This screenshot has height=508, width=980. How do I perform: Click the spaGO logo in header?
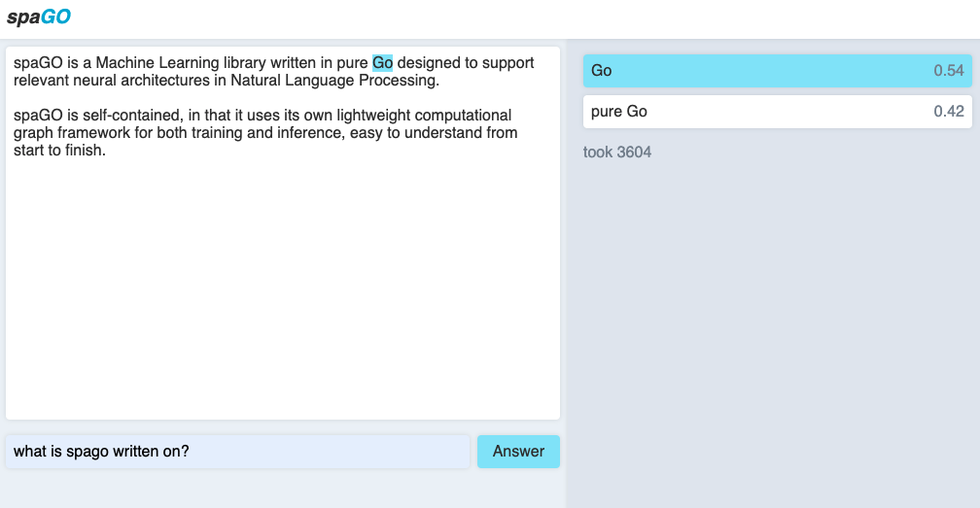coord(39,17)
